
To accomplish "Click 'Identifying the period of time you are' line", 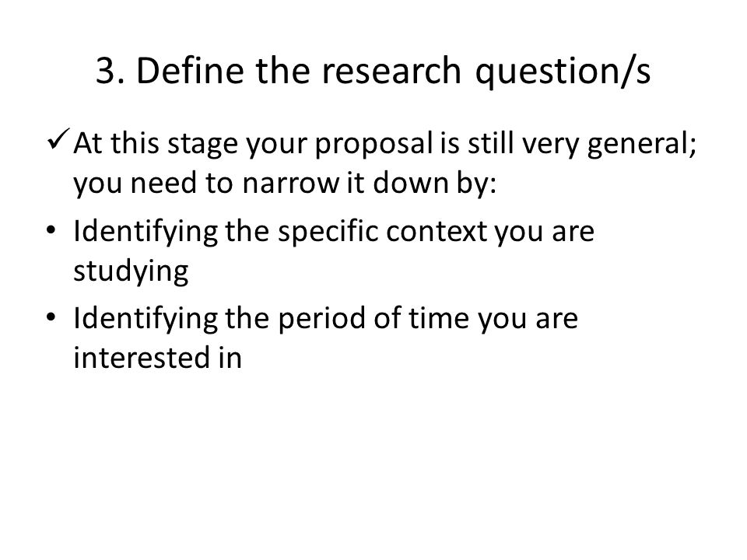I will pos(326,319).
